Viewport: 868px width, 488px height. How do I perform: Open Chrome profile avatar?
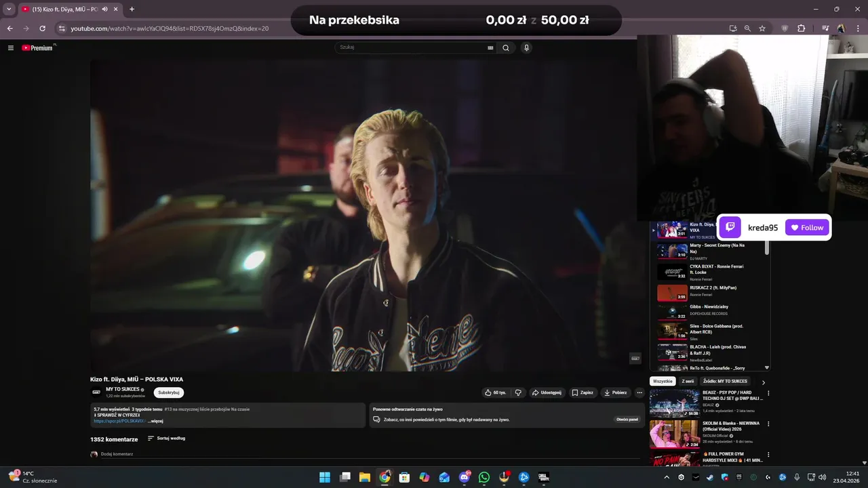tap(842, 28)
